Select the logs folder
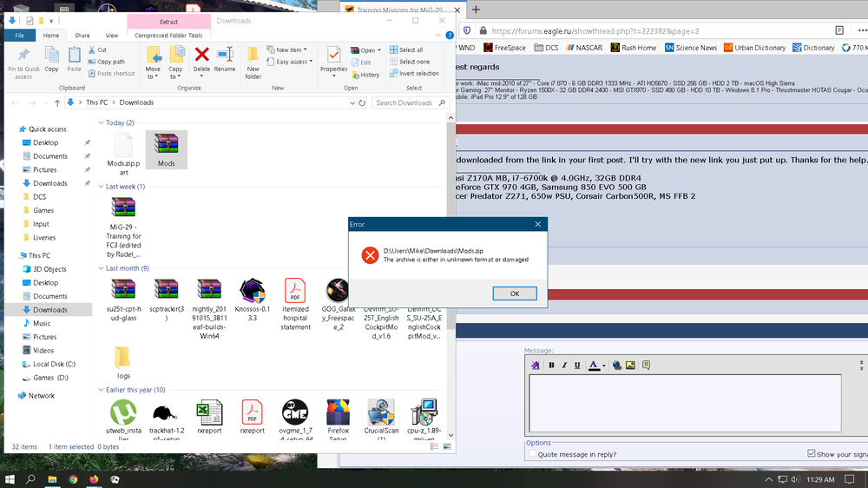Screen dimensions: 868x488 (x=123, y=363)
